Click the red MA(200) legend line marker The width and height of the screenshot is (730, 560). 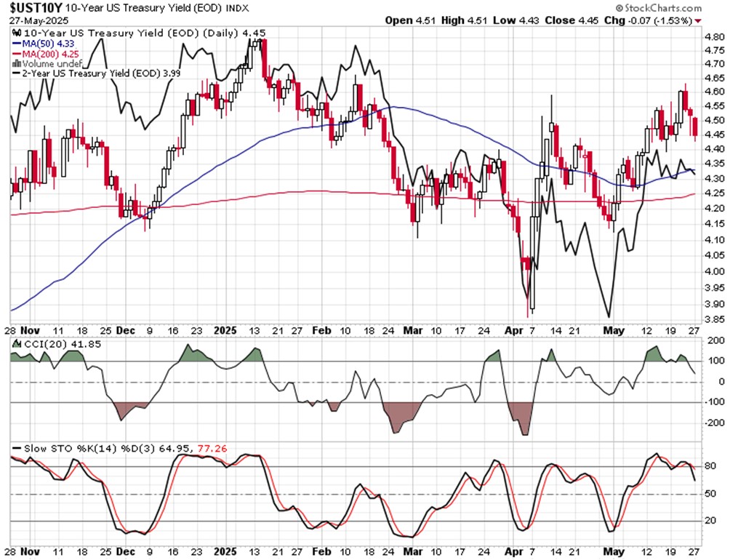pyautogui.click(x=15, y=54)
